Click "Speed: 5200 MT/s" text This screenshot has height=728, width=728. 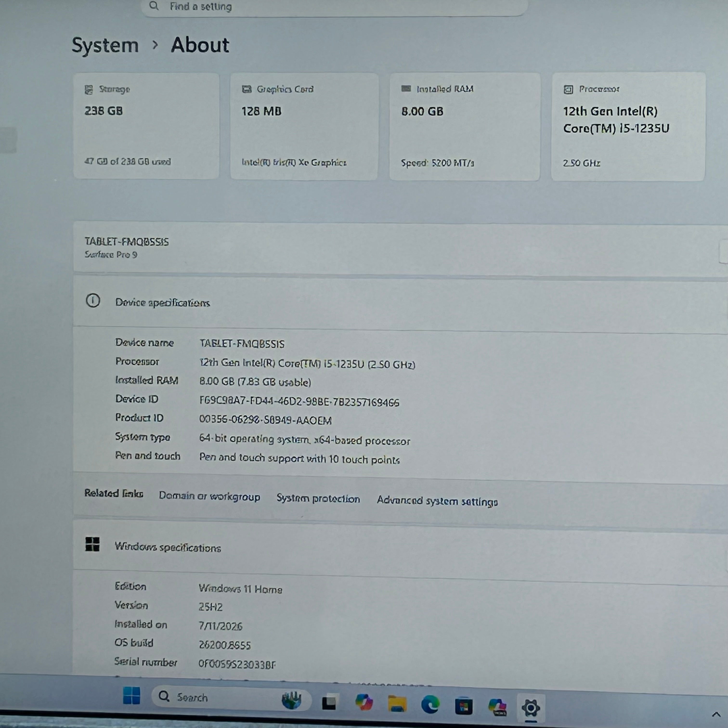437,163
